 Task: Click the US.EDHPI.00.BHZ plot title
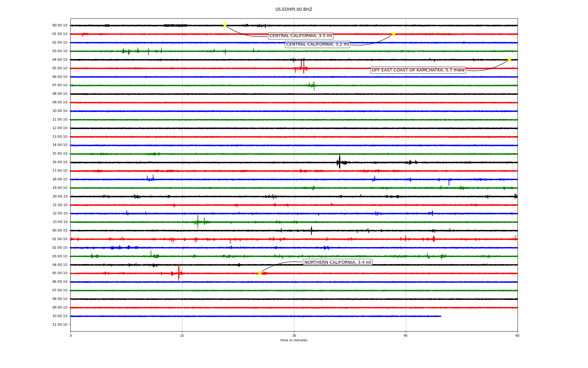294,10
